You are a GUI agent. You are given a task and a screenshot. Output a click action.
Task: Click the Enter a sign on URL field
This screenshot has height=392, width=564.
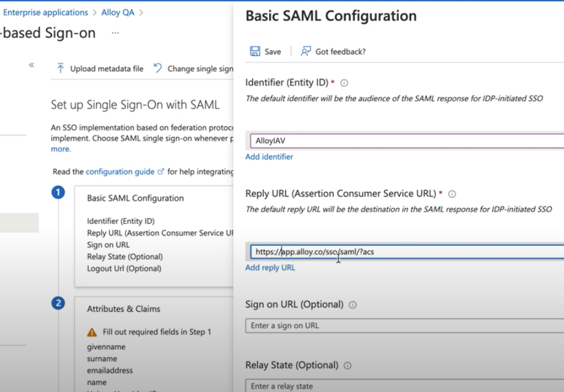click(x=404, y=325)
